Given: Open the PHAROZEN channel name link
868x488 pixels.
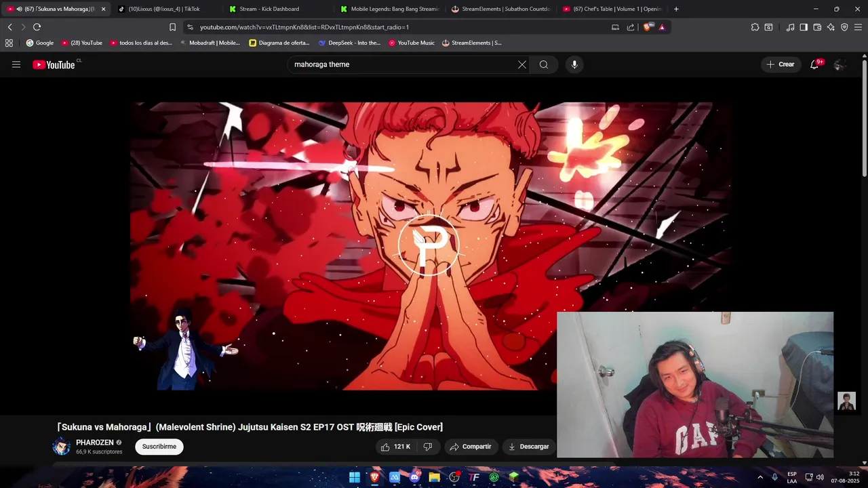Looking at the screenshot, I should click(94, 443).
